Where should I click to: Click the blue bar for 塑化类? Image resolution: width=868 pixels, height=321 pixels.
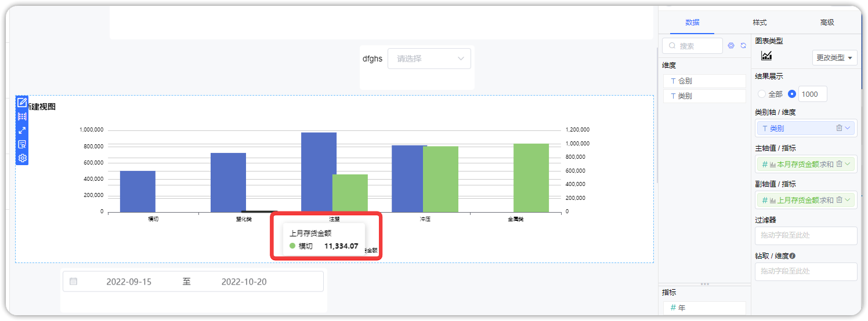click(x=228, y=183)
